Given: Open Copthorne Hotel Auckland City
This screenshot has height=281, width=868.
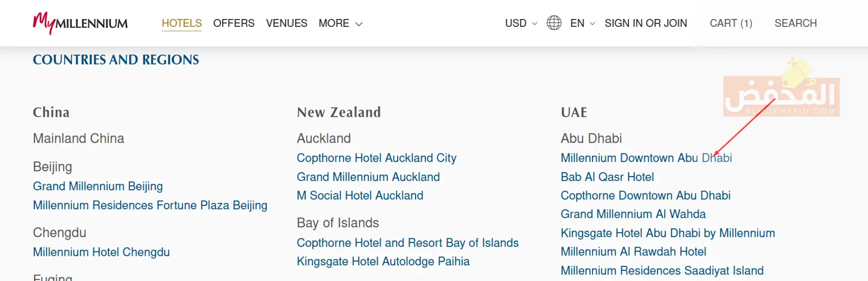Looking at the screenshot, I should 376,158.
